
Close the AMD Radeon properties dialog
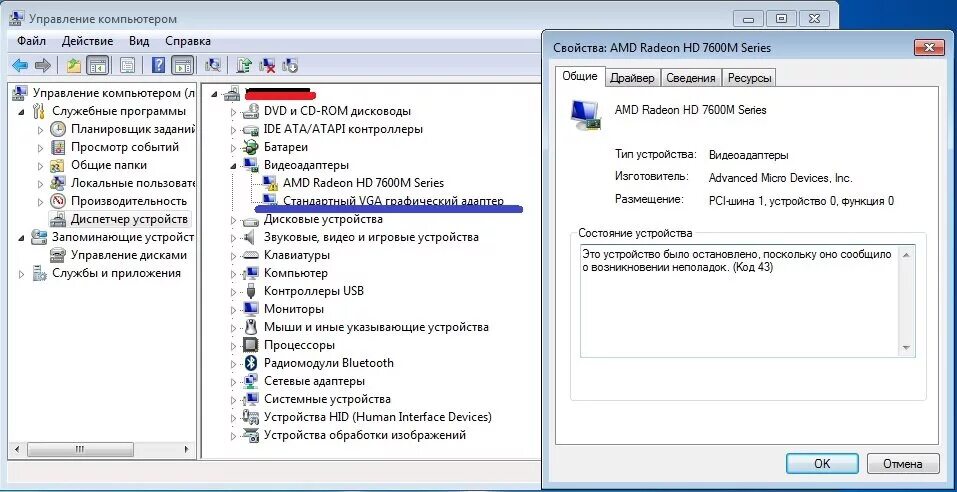(930, 48)
